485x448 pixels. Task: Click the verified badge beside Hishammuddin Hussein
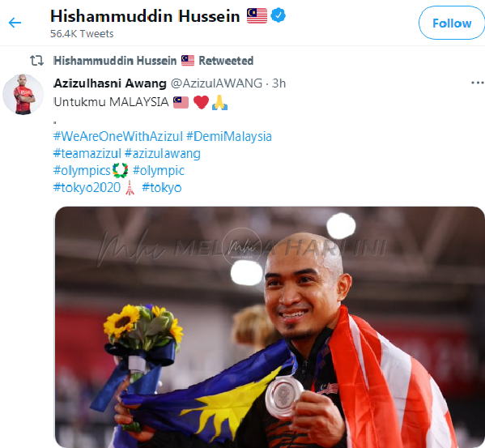coord(278,15)
